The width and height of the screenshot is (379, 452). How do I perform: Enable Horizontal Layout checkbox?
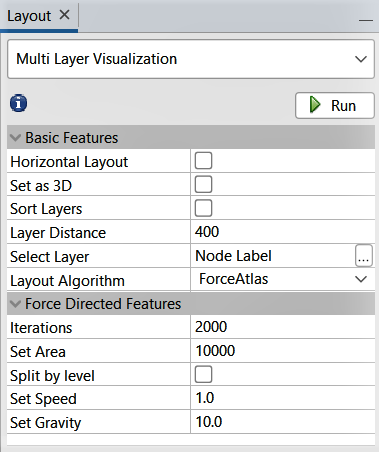203,161
